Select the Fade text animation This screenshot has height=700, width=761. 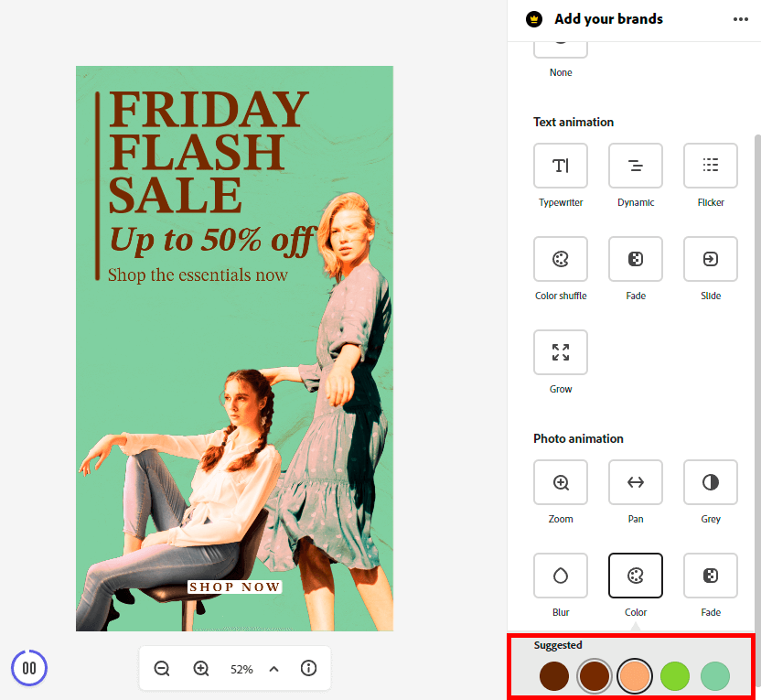(x=636, y=259)
